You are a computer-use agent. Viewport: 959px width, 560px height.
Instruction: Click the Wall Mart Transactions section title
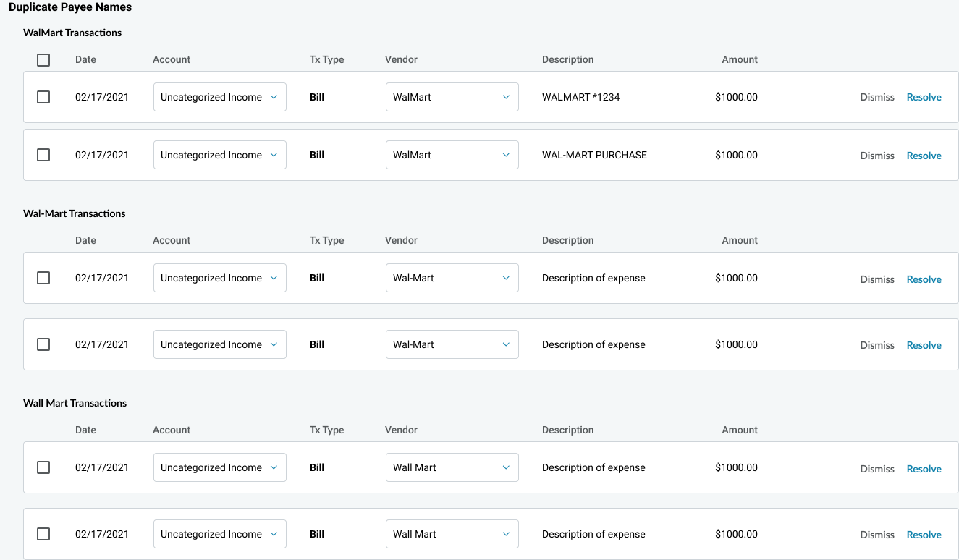(75, 403)
